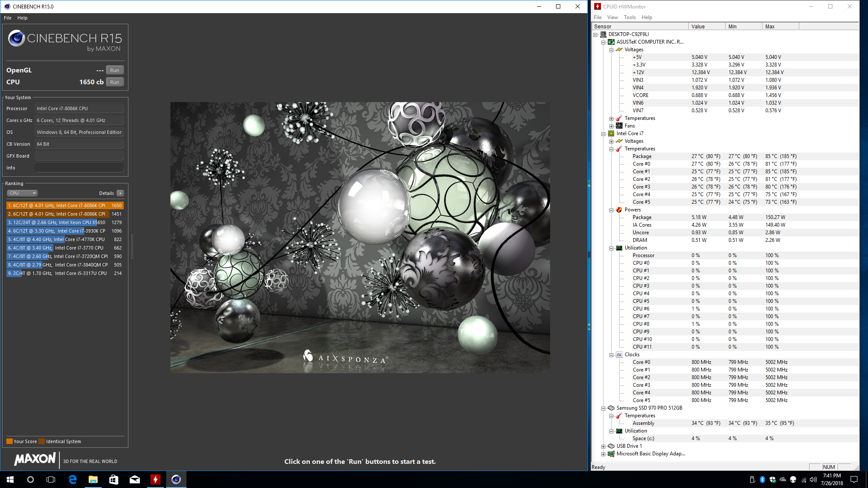Viewport: 868px width, 488px height.
Task: Switch to HWMonitor via taskbar icon
Action: click(x=156, y=480)
